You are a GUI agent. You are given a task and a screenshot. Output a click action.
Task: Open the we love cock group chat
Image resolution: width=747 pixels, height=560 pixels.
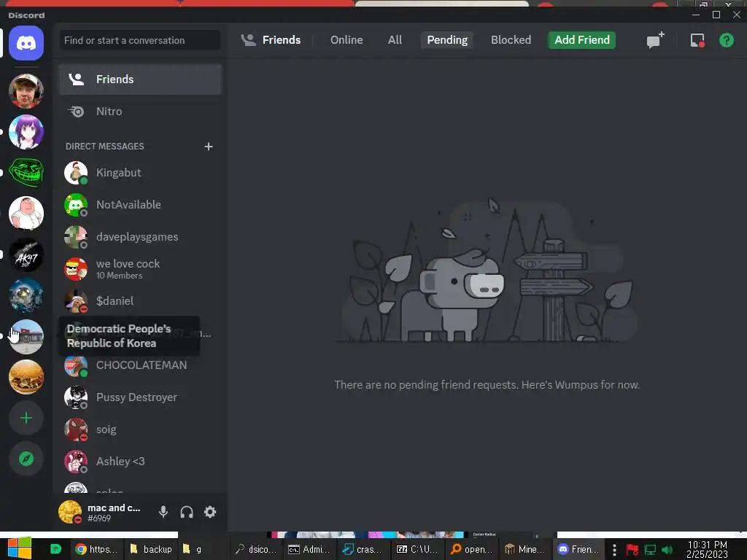click(140, 269)
